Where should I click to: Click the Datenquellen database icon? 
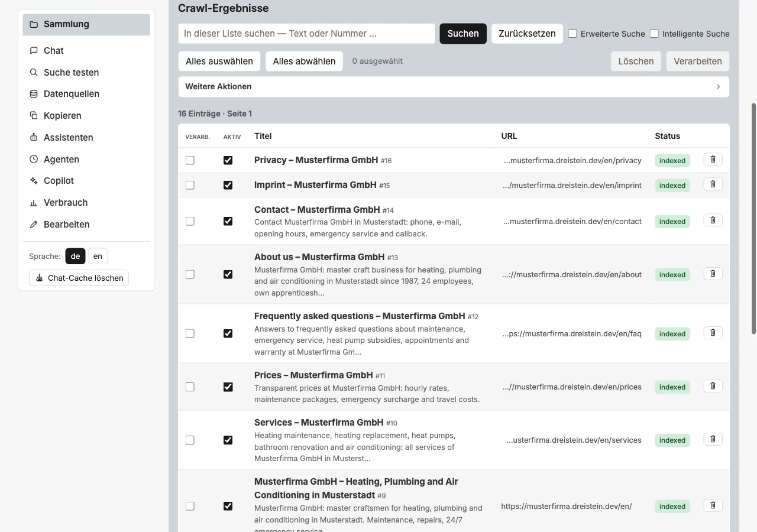(x=34, y=94)
